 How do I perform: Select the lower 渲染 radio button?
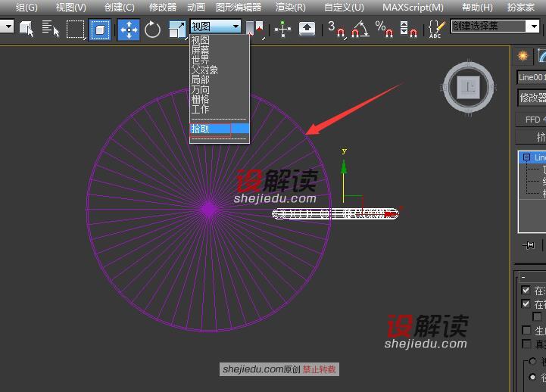tap(532, 377)
